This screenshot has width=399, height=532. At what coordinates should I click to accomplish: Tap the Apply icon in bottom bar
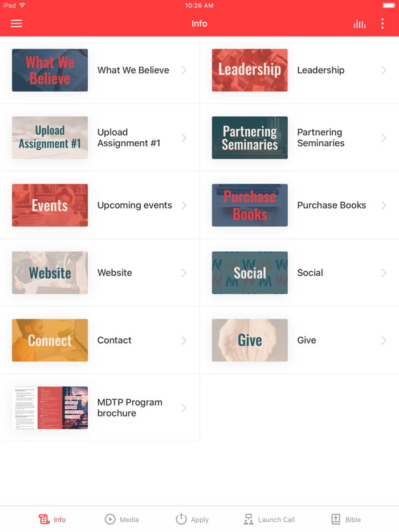(x=181, y=519)
